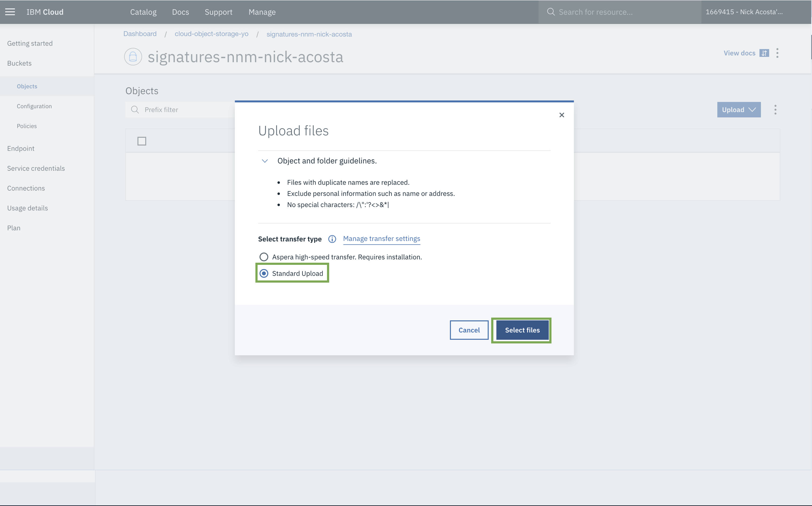812x506 pixels.
Task: Open the Catalog menu
Action: [143, 12]
